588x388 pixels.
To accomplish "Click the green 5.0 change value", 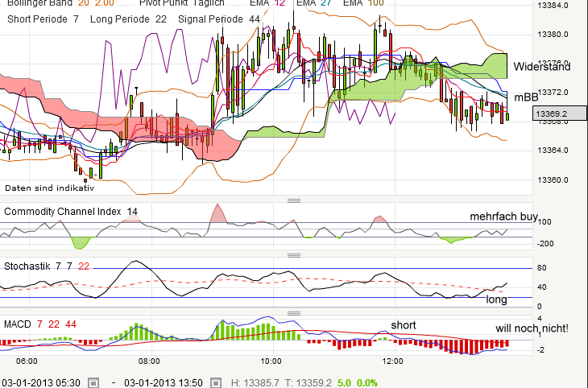I will click(344, 382).
